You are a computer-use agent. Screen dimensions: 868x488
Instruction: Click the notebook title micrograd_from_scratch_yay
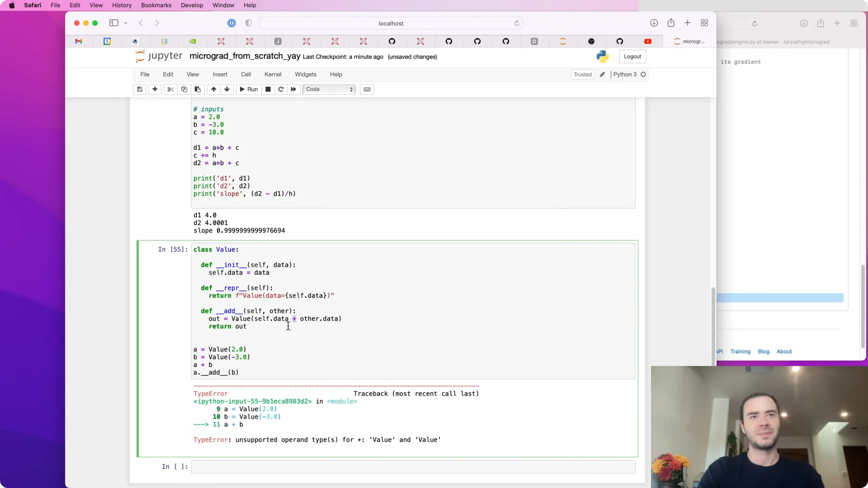[x=245, y=56]
